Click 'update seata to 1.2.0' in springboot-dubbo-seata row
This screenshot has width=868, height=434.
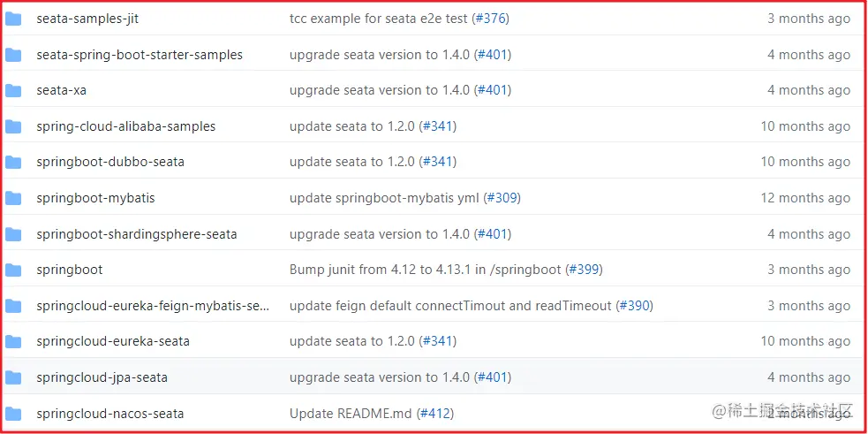pyautogui.click(x=352, y=162)
